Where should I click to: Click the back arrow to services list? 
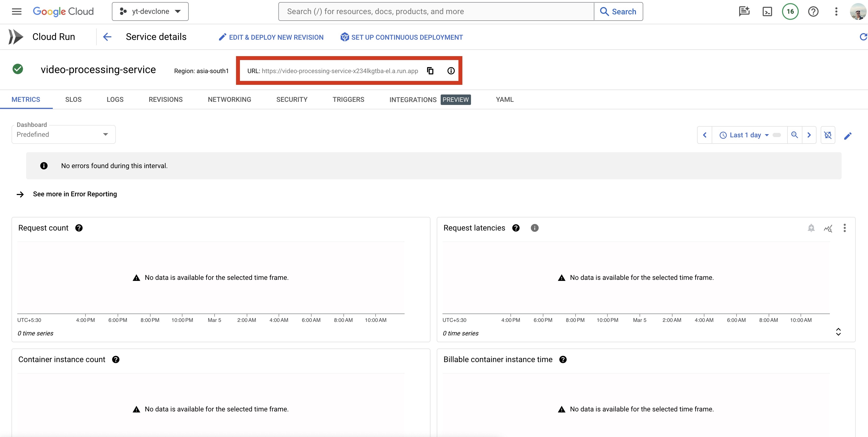107,37
